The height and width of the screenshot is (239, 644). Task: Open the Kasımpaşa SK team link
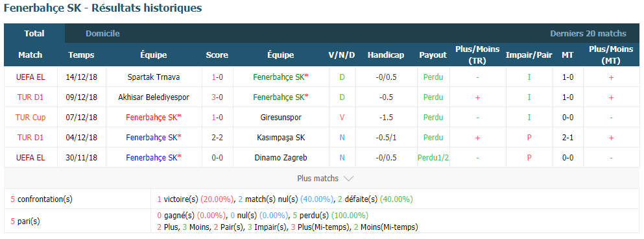(281, 138)
